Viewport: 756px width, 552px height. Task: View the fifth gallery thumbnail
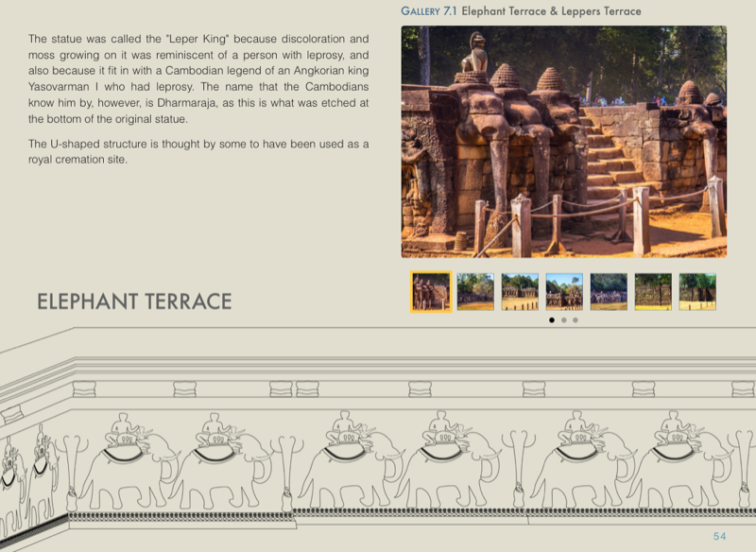(x=609, y=292)
